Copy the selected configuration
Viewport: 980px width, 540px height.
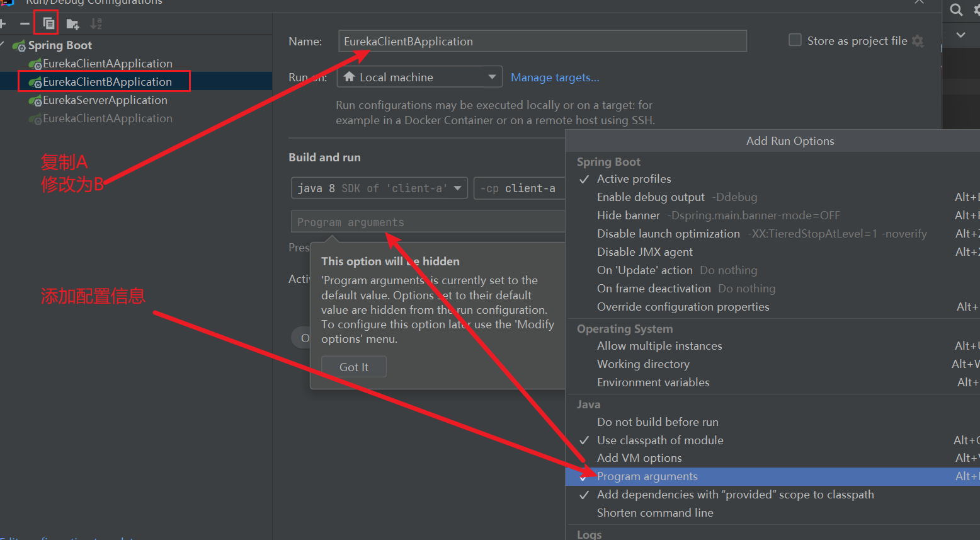48,24
